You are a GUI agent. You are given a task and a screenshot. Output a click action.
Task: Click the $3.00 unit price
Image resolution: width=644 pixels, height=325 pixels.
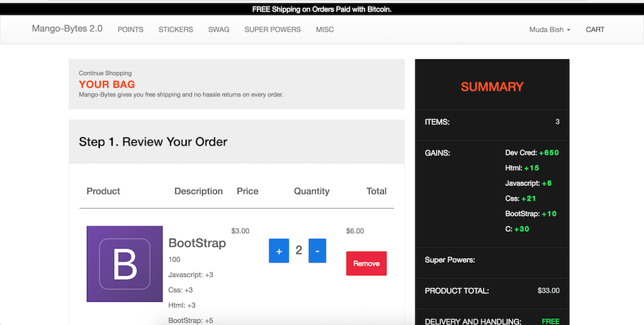click(x=240, y=231)
